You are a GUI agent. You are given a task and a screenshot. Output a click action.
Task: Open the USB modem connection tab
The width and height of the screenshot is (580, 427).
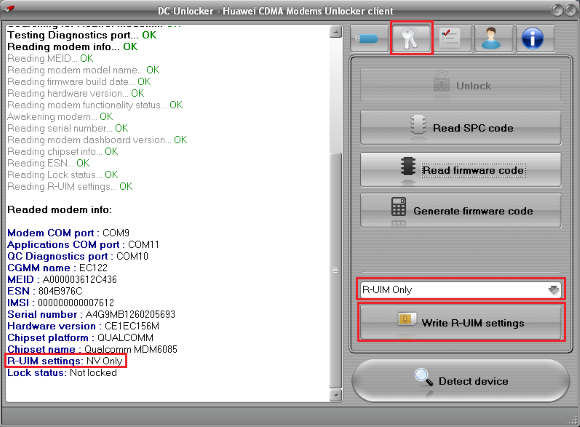(370, 38)
